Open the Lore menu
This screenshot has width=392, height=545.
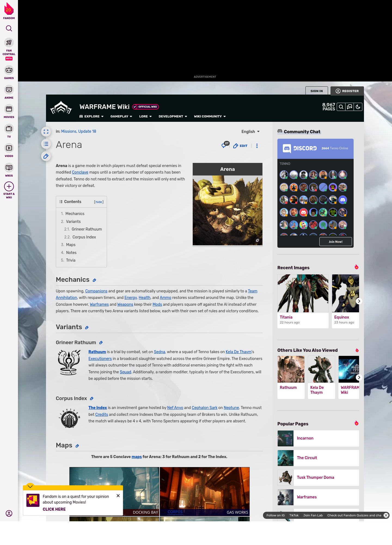[145, 116]
